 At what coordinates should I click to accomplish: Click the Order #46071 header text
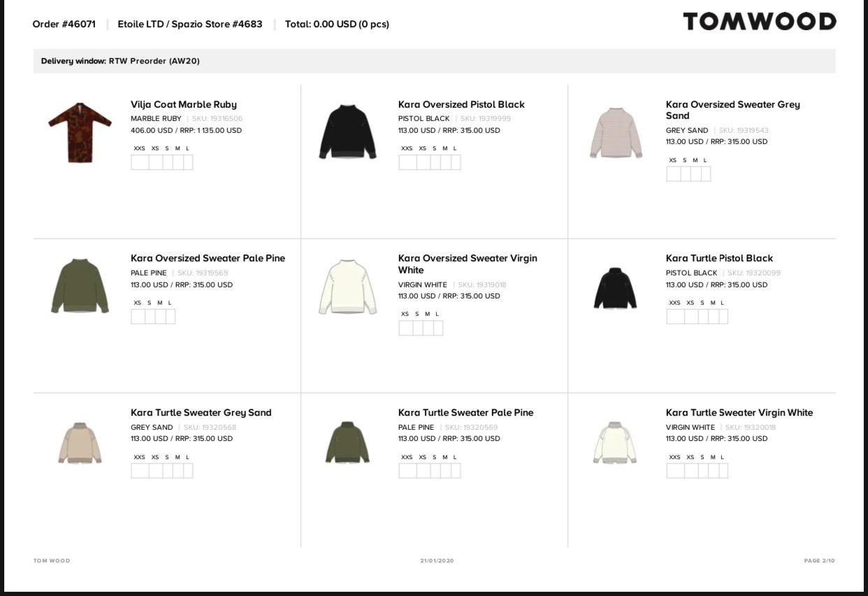click(64, 24)
